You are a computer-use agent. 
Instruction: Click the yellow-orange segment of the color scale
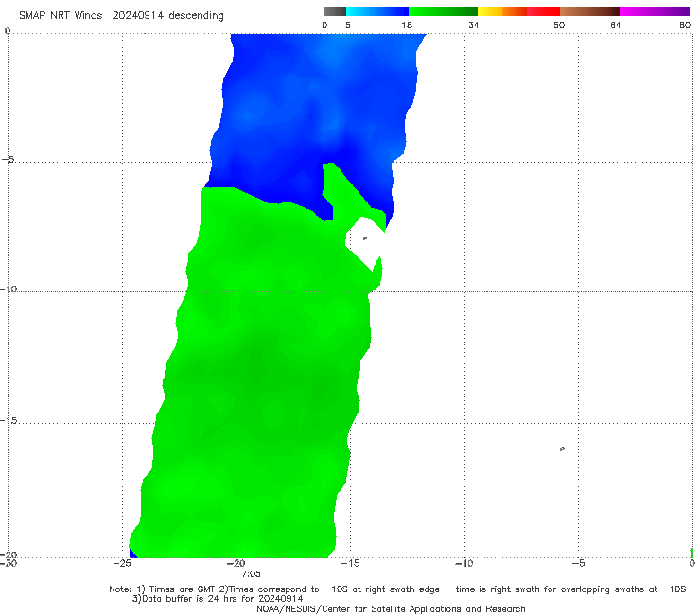click(502, 11)
